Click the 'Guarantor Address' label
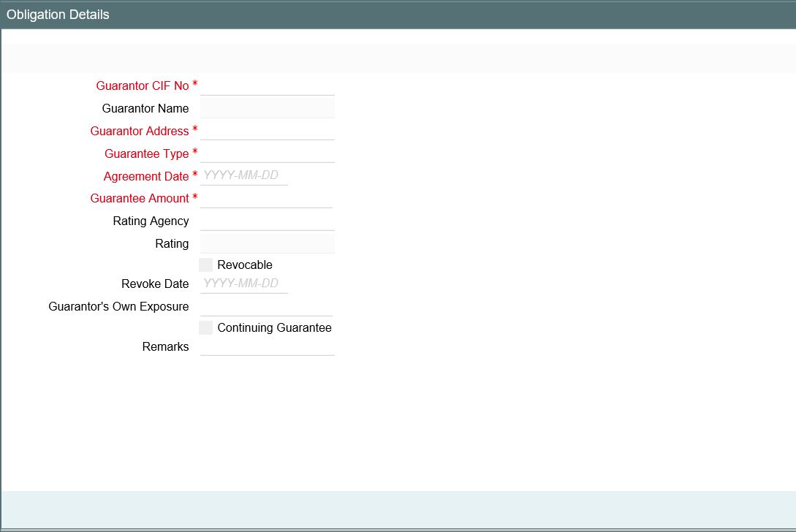796x532 pixels. click(x=140, y=131)
